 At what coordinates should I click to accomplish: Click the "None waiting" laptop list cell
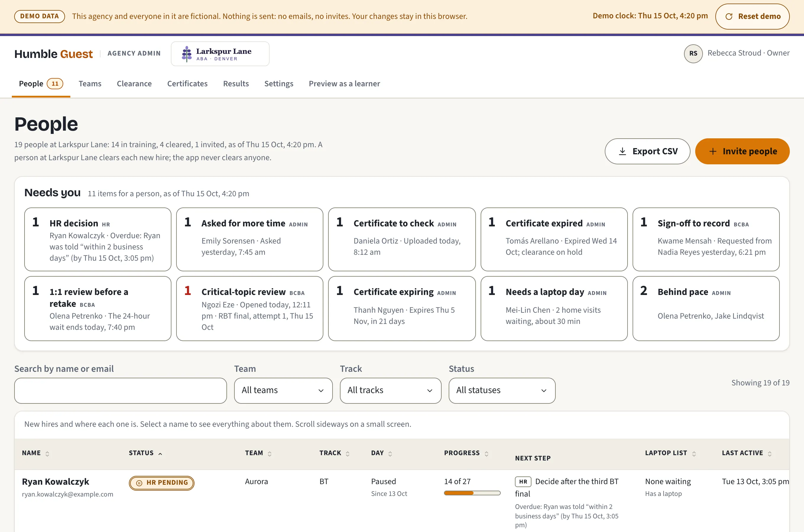[668, 481]
